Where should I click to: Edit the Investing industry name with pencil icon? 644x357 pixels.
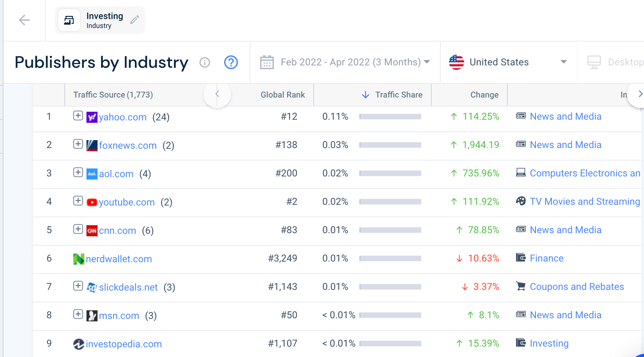(135, 19)
